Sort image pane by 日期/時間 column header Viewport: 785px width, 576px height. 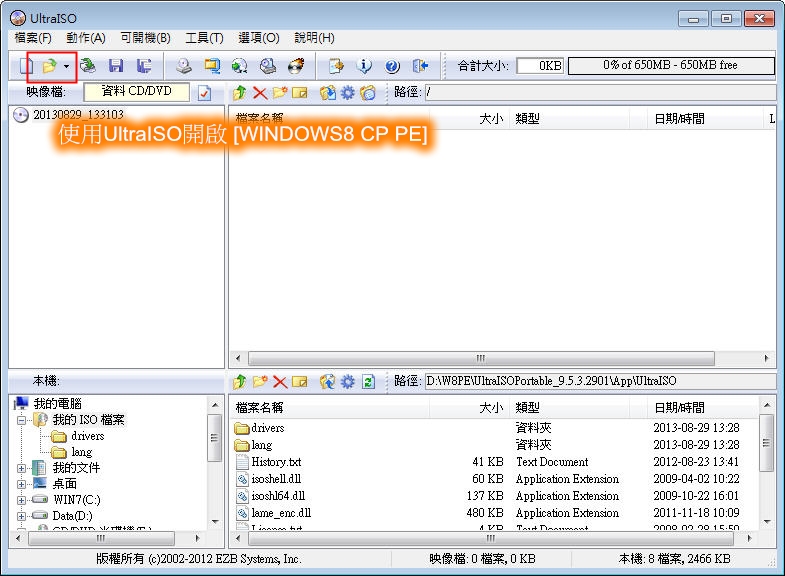(x=703, y=119)
